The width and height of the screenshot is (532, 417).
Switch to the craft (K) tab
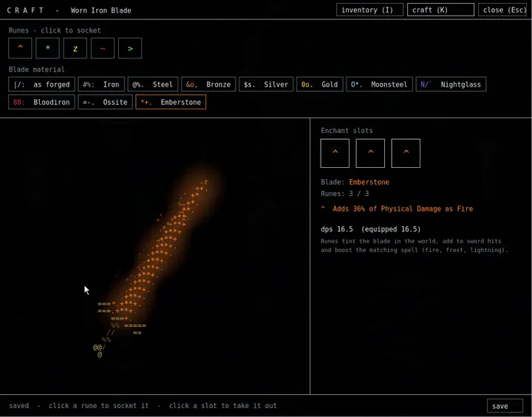tap(440, 10)
